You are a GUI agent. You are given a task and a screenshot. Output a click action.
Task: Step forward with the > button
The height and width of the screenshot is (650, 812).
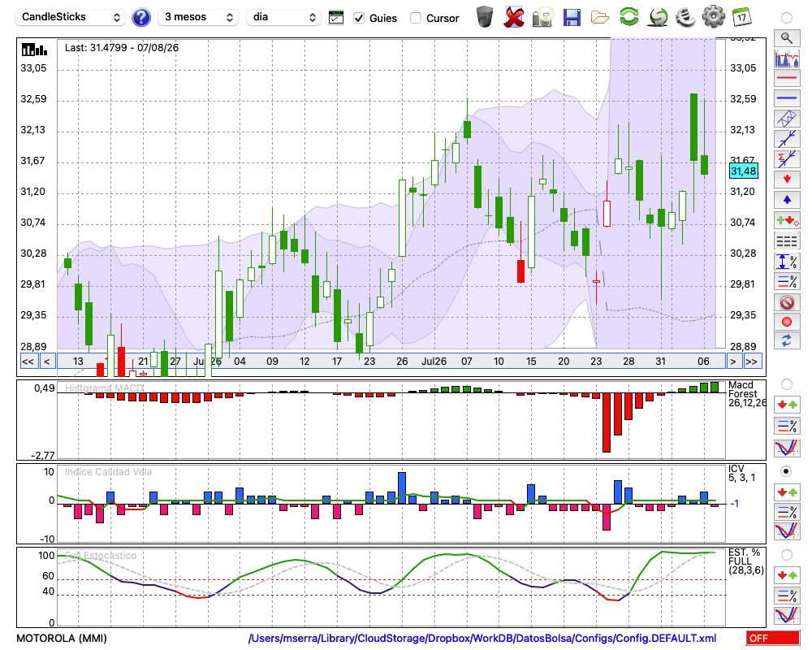coord(732,362)
